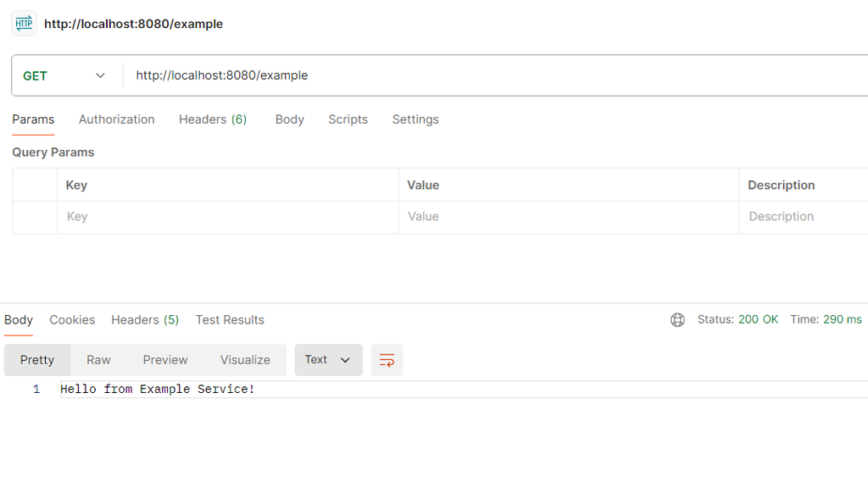Screen dimensions: 868x498
Task: Switch to the Authorization tab
Action: click(x=116, y=119)
